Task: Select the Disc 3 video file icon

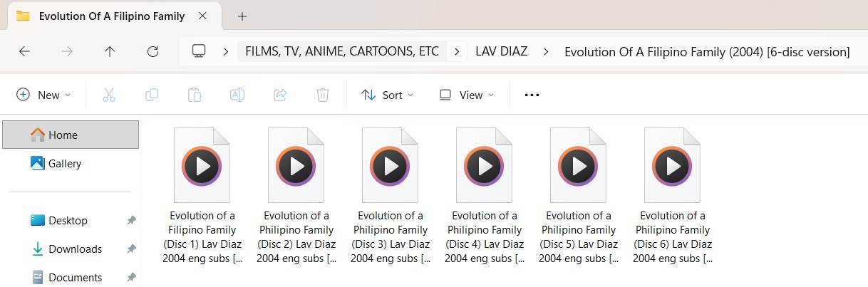Action: (x=391, y=165)
